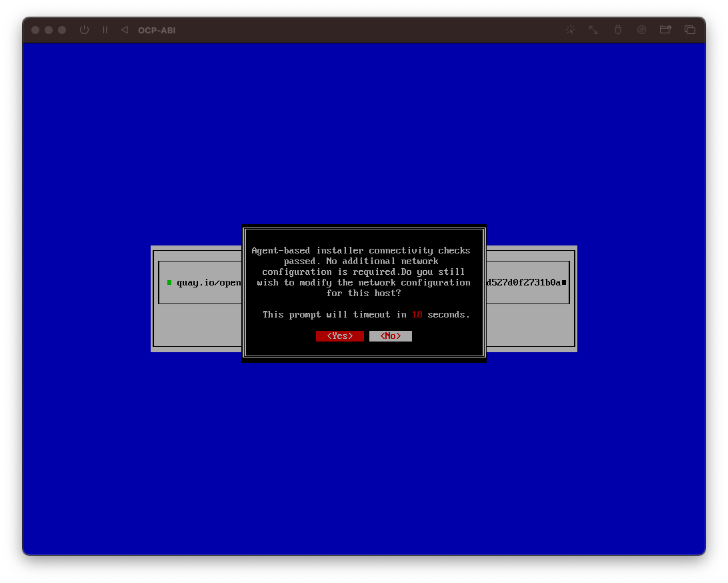Toggle window zoom with the green traffic light
The width and height of the screenshot is (728, 583).
pyautogui.click(x=61, y=30)
